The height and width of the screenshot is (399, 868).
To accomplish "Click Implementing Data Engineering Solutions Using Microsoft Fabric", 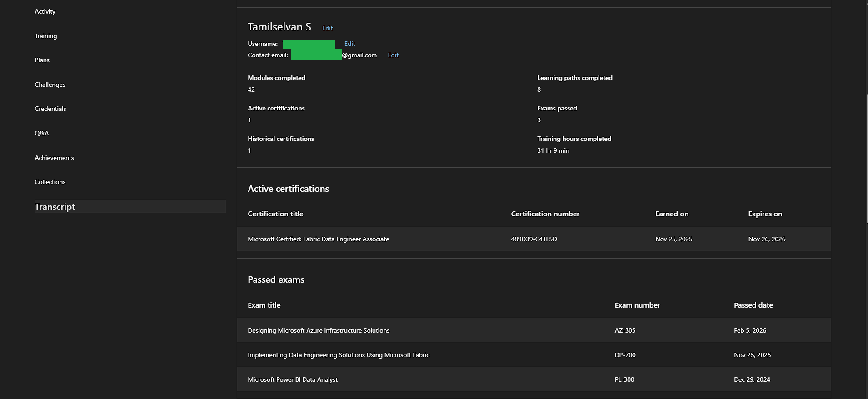I will (339, 355).
